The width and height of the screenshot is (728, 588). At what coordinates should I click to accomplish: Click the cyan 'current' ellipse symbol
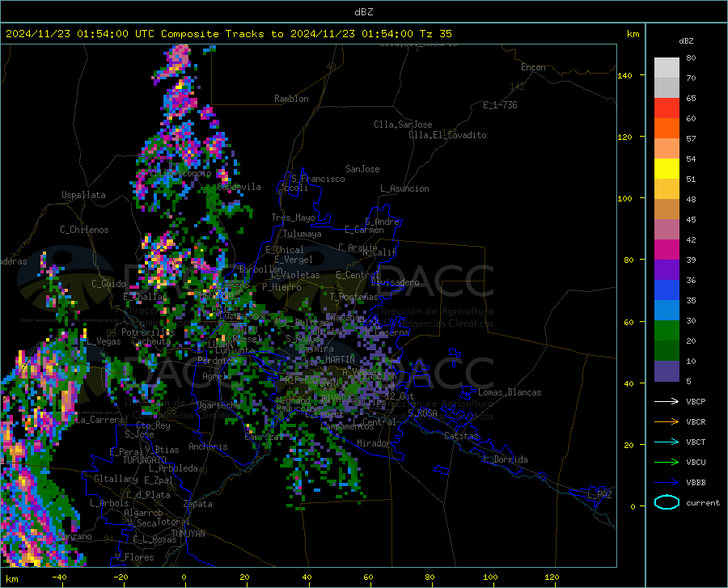click(x=667, y=502)
